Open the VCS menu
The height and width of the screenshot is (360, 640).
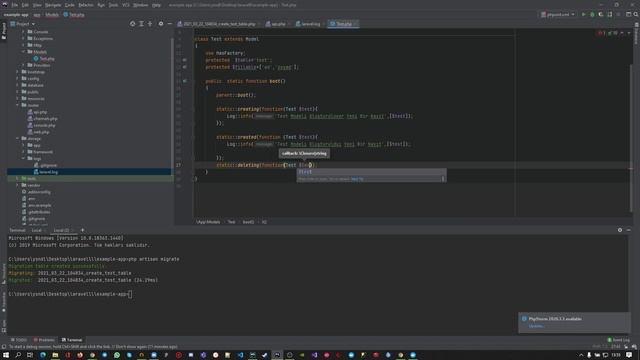(x=126, y=5)
